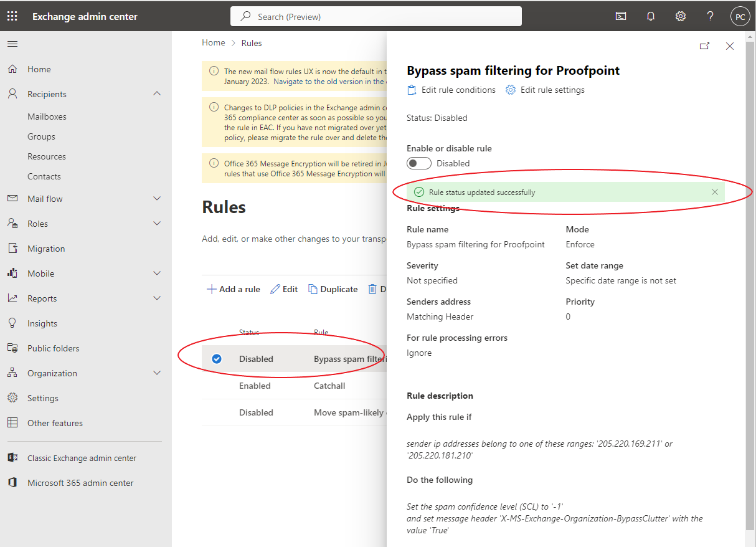Select Mailboxes in the sidebar

(47, 116)
